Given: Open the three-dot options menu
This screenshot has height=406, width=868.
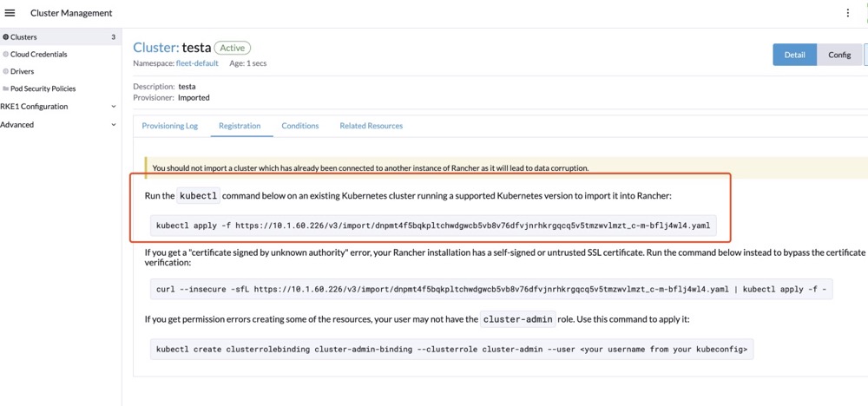Looking at the screenshot, I should (x=847, y=13).
